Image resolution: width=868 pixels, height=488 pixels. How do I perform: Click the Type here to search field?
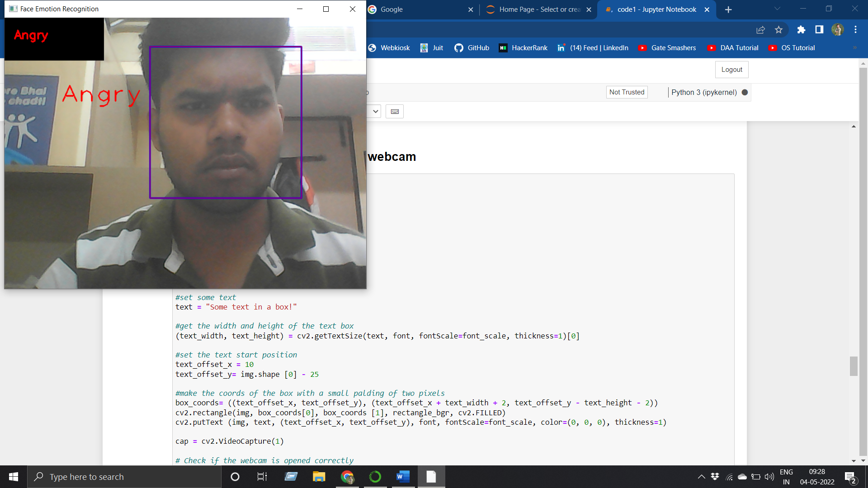[124, 476]
